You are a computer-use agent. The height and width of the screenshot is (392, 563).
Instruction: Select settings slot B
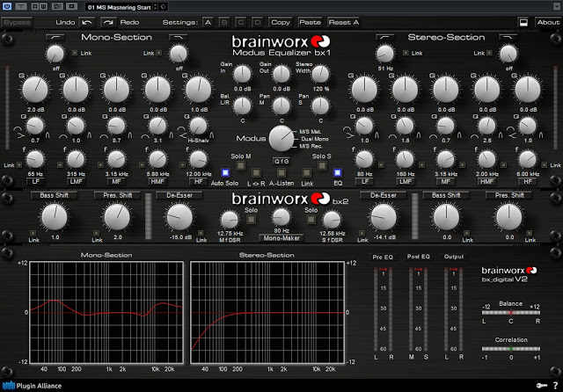tap(223, 20)
